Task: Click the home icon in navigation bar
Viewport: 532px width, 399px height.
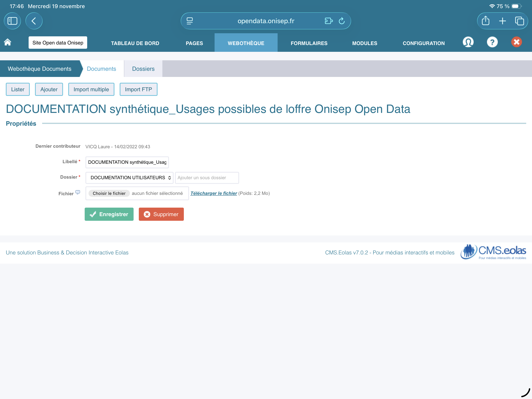Action: [x=8, y=42]
